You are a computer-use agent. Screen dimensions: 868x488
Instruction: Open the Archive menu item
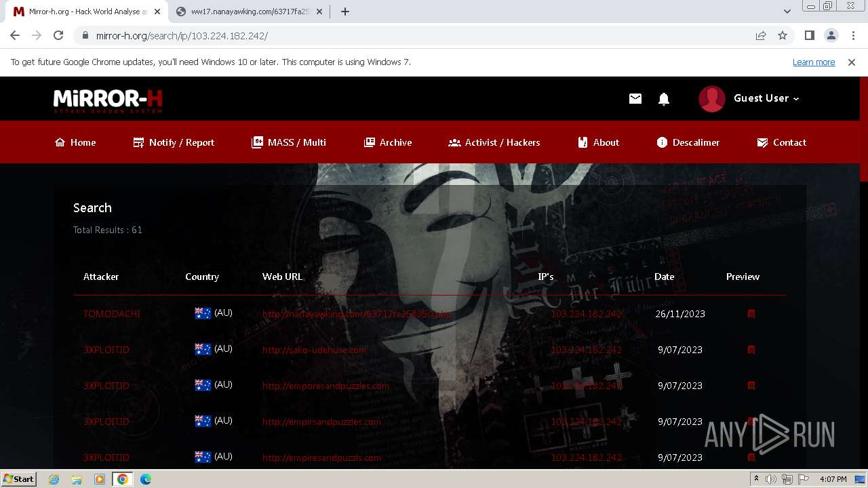tap(388, 142)
